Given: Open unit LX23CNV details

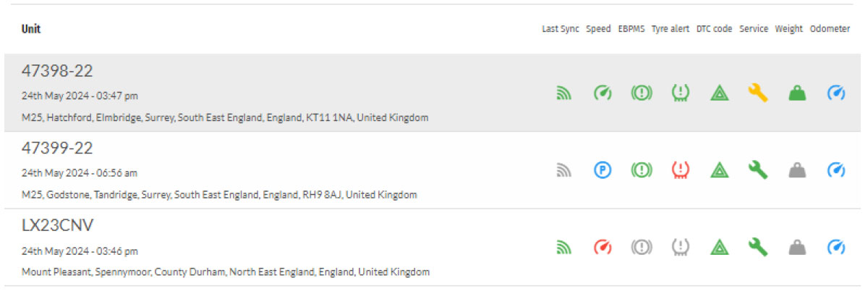Looking at the screenshot, I should tap(57, 226).
